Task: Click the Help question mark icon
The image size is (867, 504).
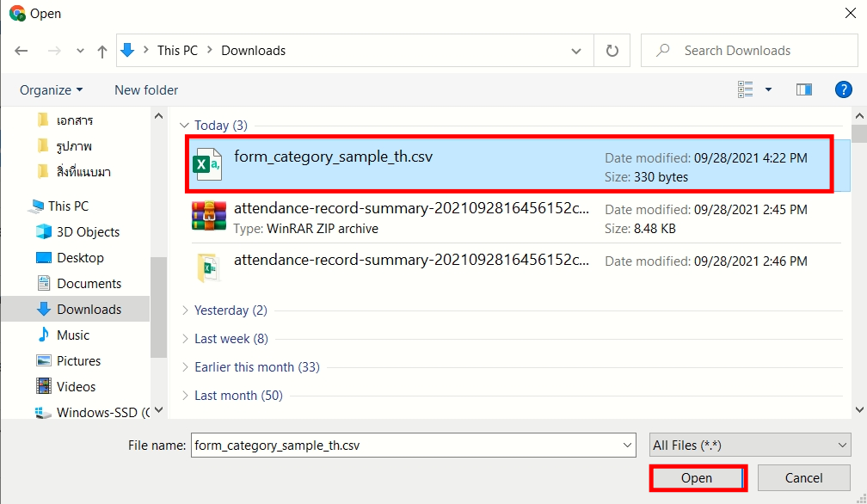Action: pos(844,89)
